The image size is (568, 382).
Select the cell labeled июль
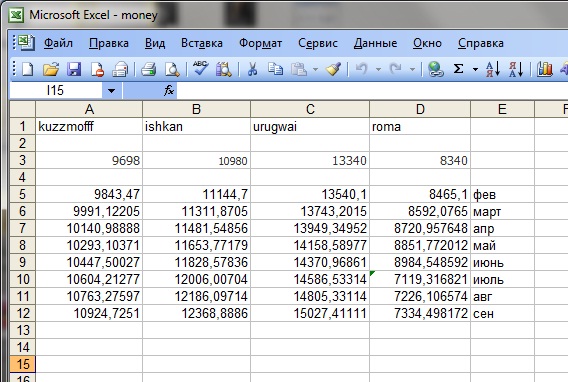(x=502, y=279)
